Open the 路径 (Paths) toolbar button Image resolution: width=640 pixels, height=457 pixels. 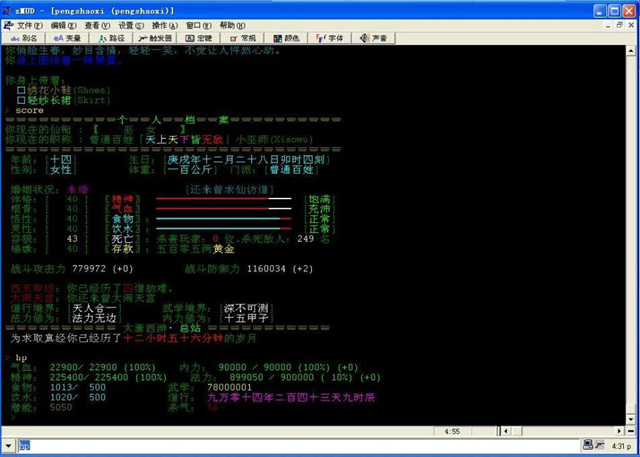111,38
